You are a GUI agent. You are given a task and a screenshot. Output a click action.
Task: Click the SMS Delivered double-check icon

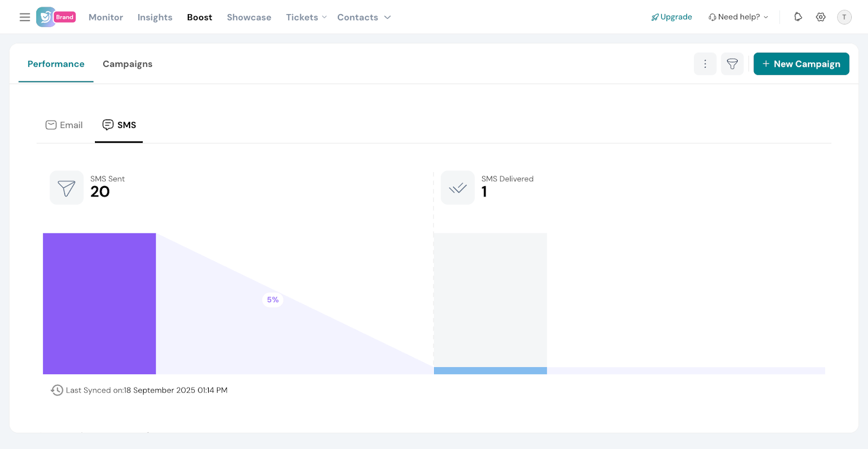[x=458, y=188]
